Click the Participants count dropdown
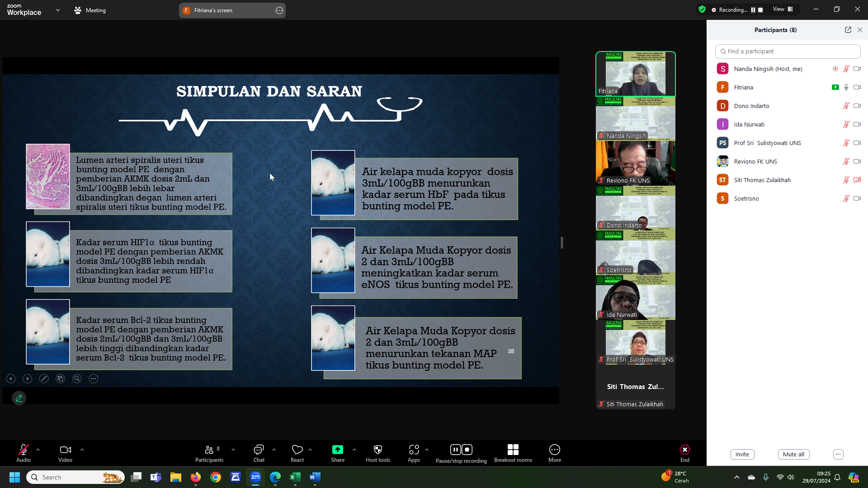This screenshot has height=488, width=868. (233, 451)
